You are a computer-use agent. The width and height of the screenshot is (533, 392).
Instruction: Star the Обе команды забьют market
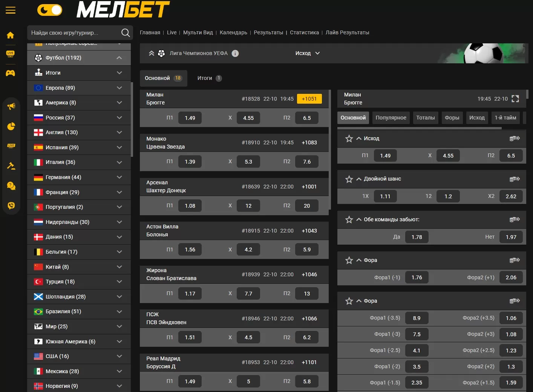(x=349, y=220)
